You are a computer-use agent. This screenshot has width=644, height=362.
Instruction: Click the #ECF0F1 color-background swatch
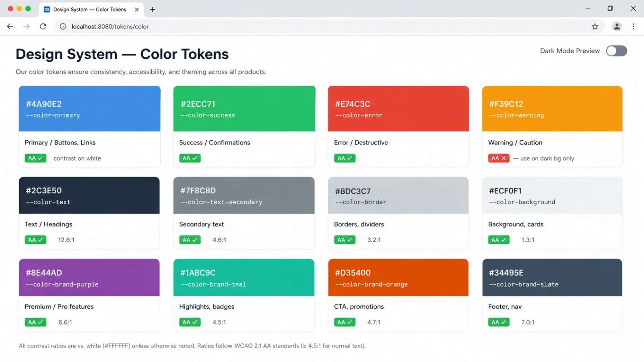point(552,195)
